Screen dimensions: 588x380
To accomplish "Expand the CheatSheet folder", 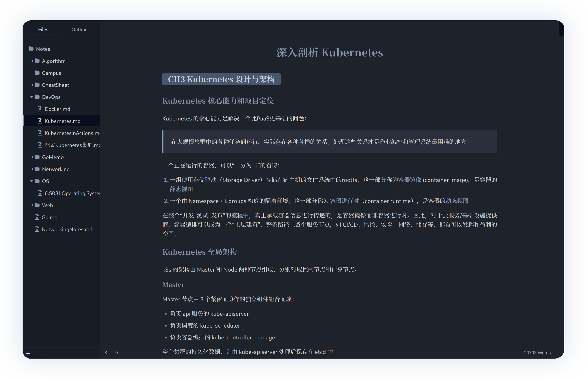I will click(32, 85).
